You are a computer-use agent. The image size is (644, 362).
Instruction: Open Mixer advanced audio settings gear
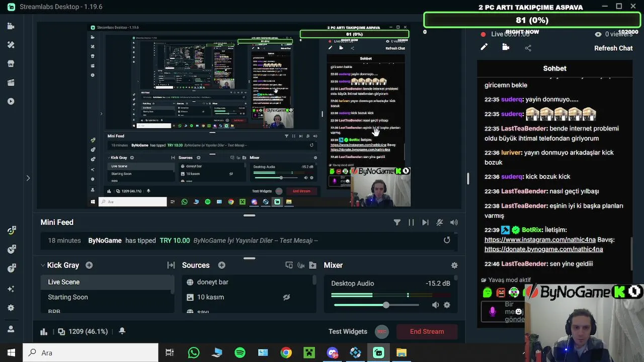coord(454,265)
